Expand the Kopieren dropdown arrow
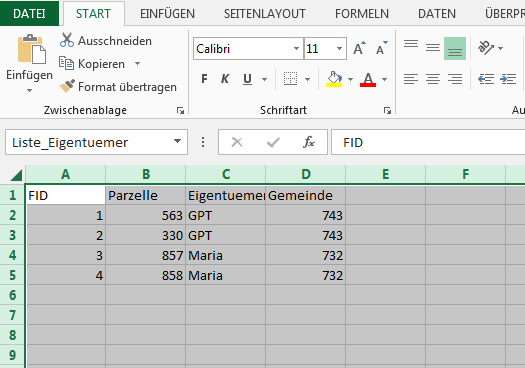Viewport: 525px width, 368px height. tap(137, 63)
